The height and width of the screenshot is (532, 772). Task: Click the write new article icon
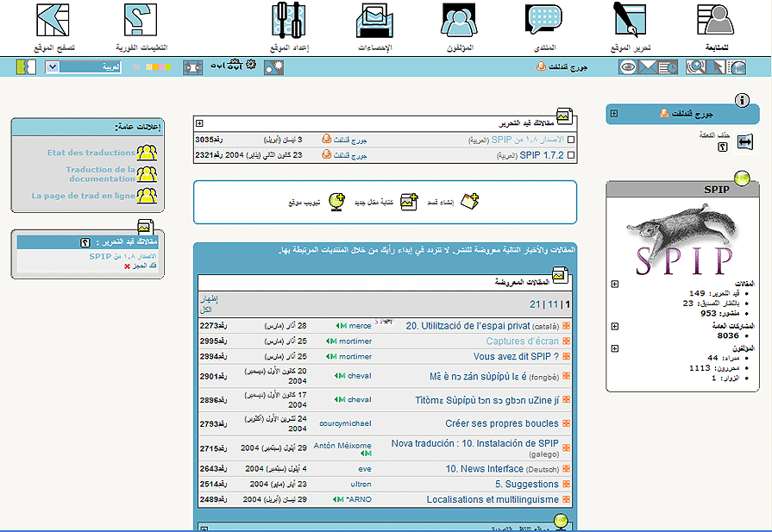click(409, 202)
